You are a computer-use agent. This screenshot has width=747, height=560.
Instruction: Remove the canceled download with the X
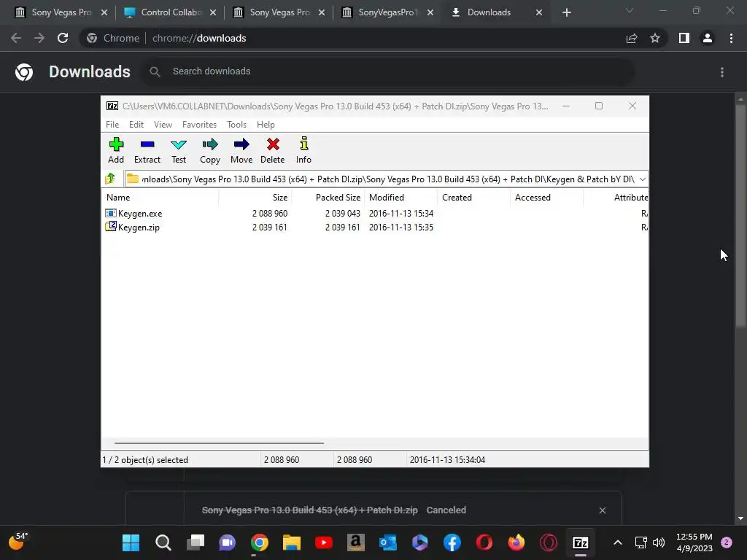(602, 510)
